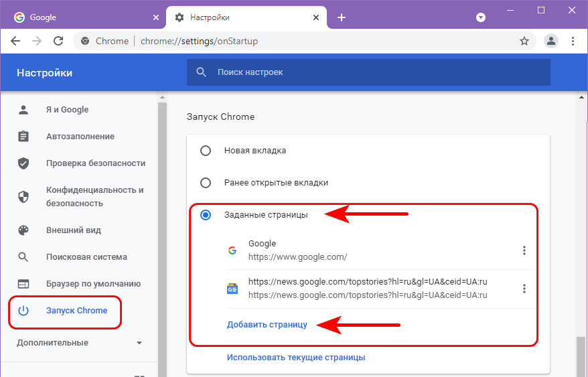Click the Chrome site info icon in address bar
Screen dimensions: 588x377
tap(85, 41)
